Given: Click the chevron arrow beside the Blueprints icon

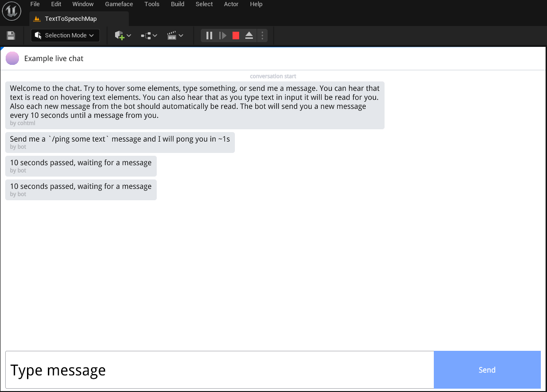Looking at the screenshot, I should click(x=155, y=36).
